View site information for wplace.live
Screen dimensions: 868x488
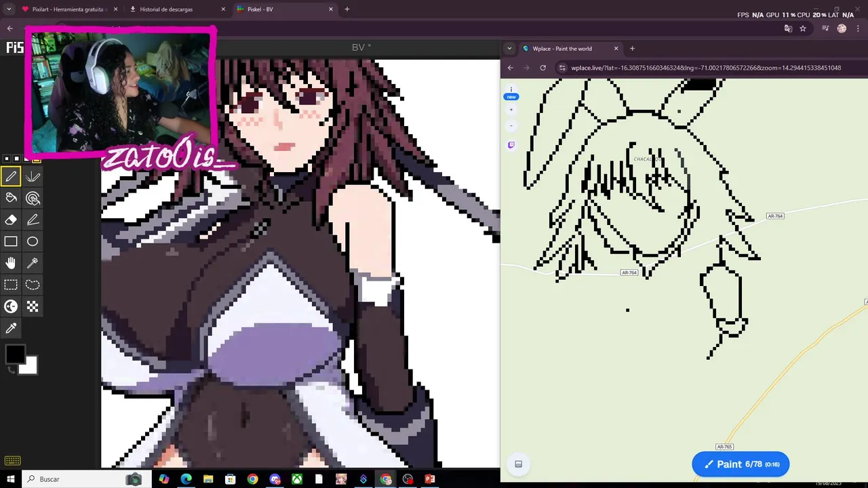[x=562, y=68]
